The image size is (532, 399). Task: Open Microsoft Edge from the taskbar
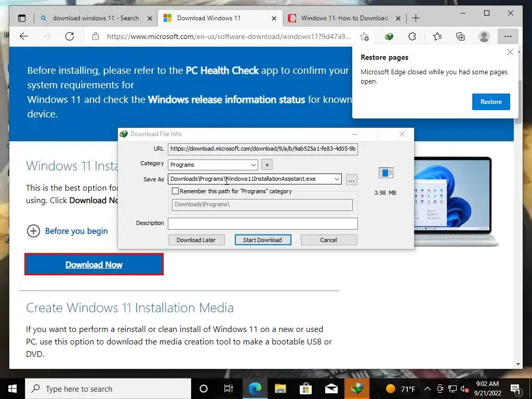(x=255, y=389)
